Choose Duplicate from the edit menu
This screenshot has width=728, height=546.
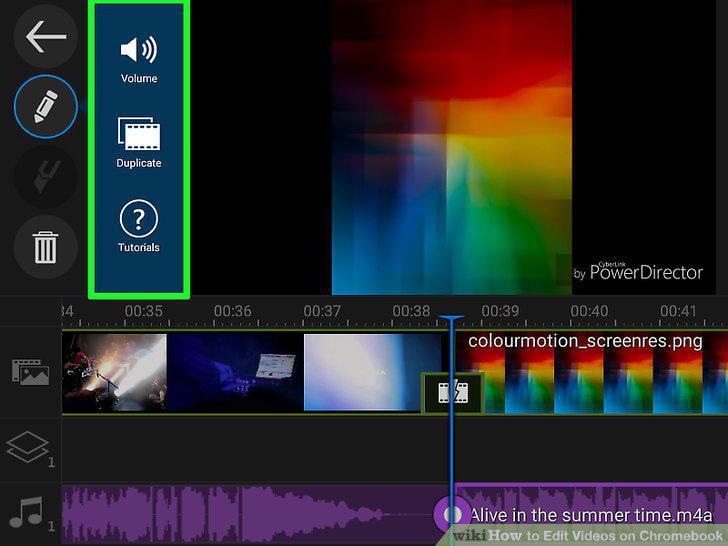click(x=139, y=143)
